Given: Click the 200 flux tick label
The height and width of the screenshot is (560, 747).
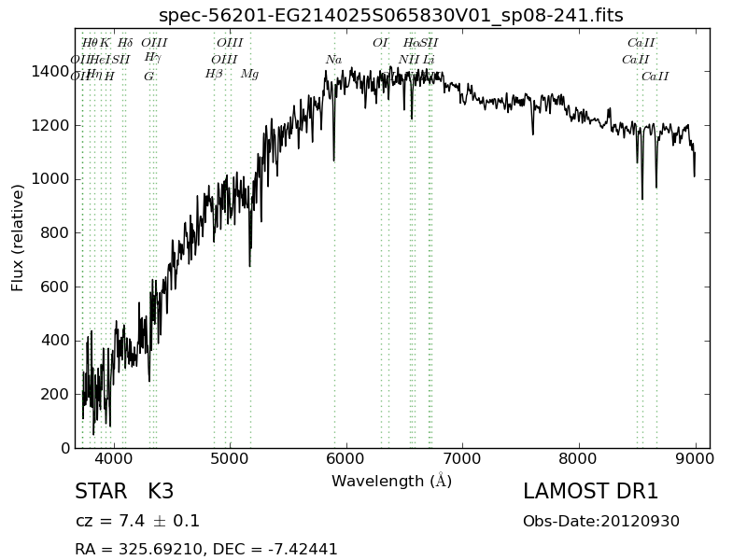Looking at the screenshot, I should coord(55,394).
